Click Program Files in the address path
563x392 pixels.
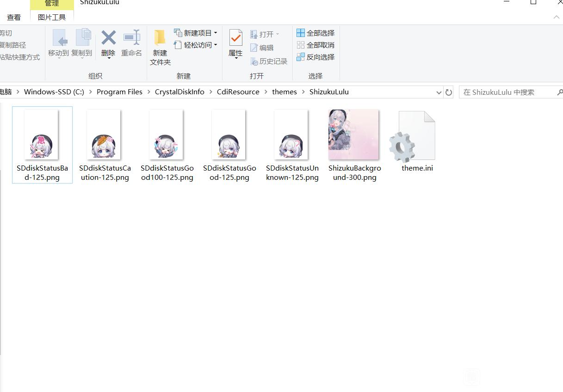tap(119, 92)
